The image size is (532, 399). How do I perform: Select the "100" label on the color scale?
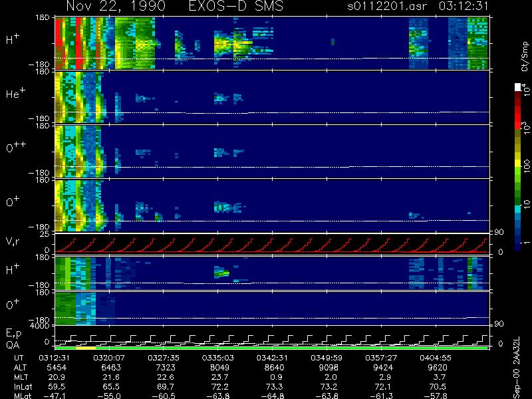(527, 166)
